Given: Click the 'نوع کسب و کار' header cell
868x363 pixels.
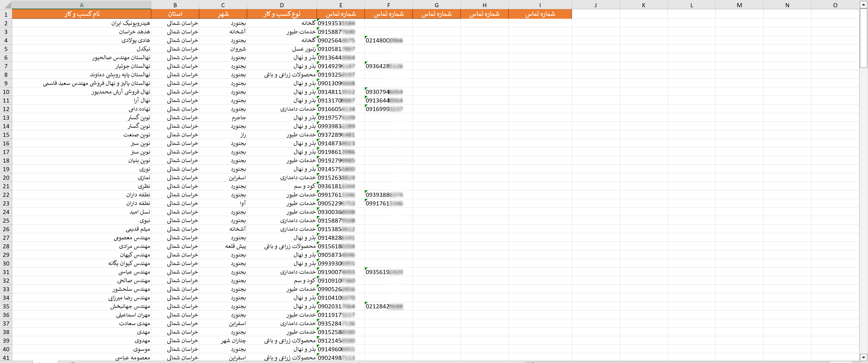Looking at the screenshot, I should (282, 14).
